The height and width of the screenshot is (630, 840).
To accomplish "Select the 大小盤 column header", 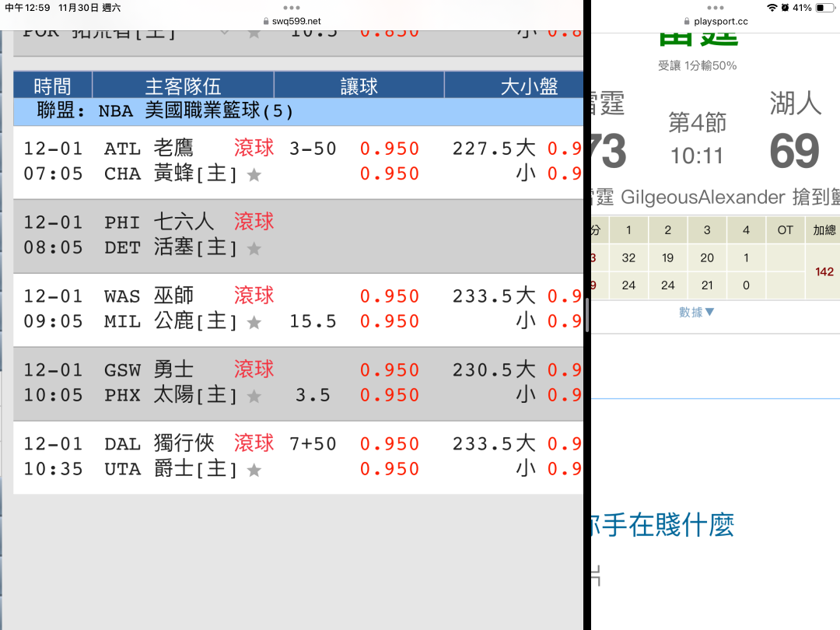I will tap(514, 86).
